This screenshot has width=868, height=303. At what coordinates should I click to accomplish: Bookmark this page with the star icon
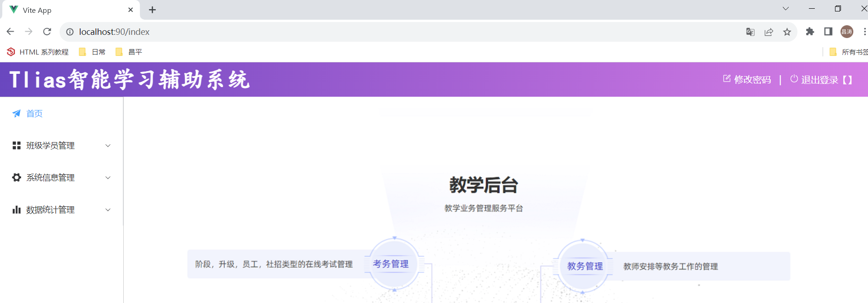[787, 32]
